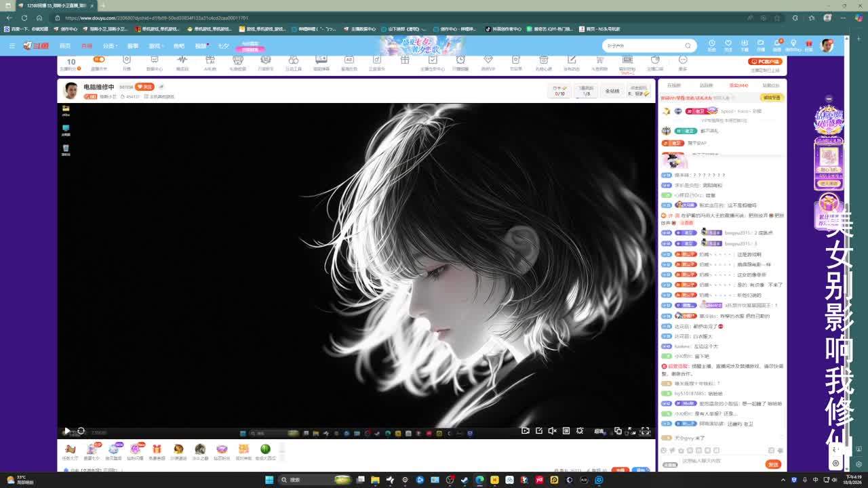Open the alarm clock icon in streamer toolbar

pos(460,60)
